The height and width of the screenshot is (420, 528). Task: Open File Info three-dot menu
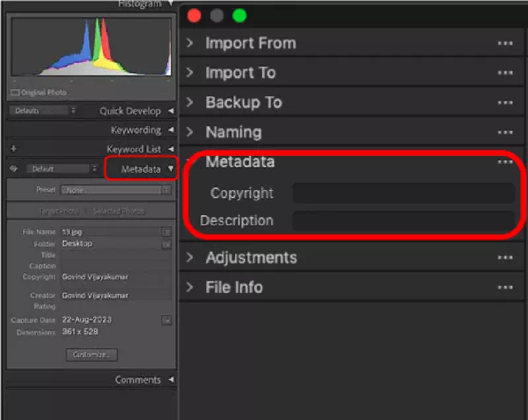click(x=505, y=288)
